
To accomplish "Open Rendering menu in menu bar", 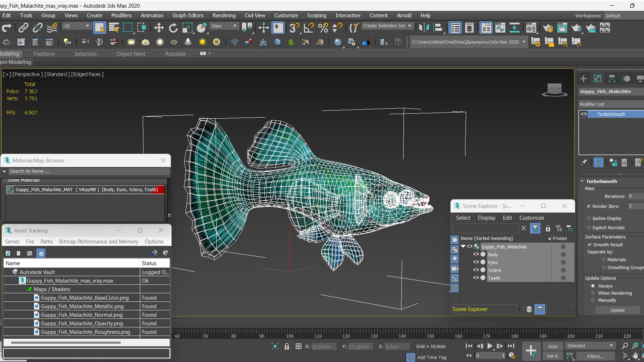I will 224,15.
